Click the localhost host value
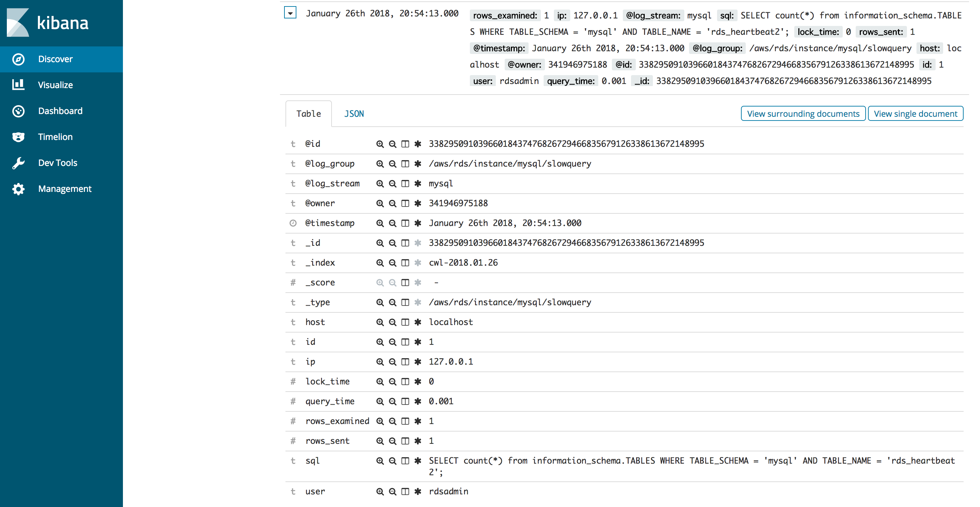Screen dimensions: 980x507 (451, 322)
